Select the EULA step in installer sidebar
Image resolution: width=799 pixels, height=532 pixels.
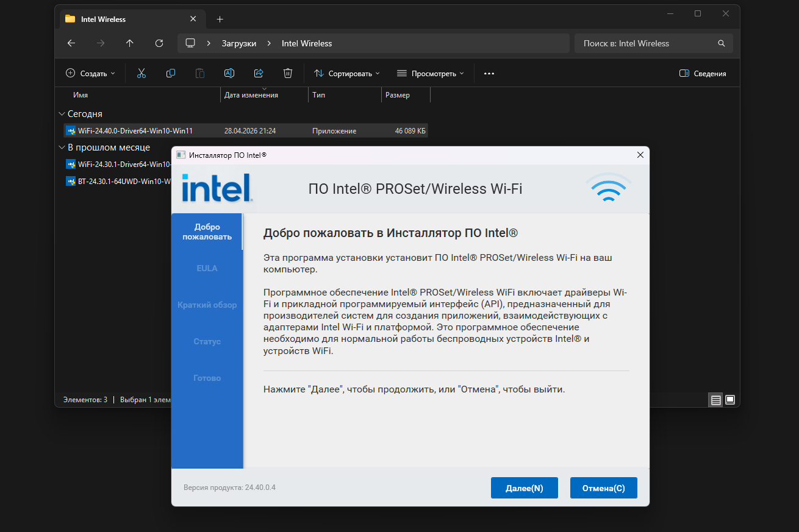pos(207,268)
